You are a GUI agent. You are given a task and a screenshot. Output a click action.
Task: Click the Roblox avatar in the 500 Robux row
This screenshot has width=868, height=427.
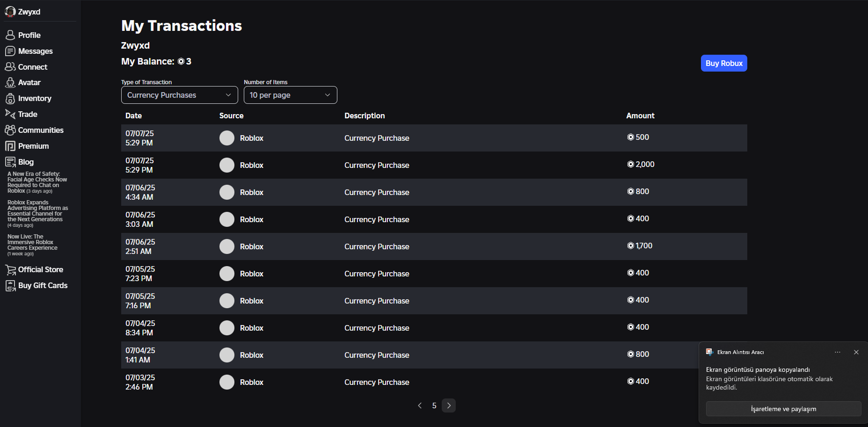tap(227, 138)
